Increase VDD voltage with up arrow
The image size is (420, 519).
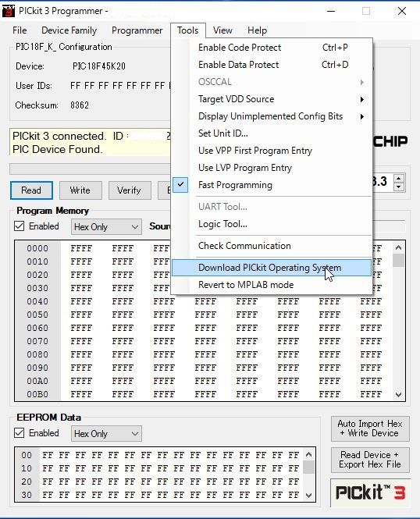click(399, 179)
